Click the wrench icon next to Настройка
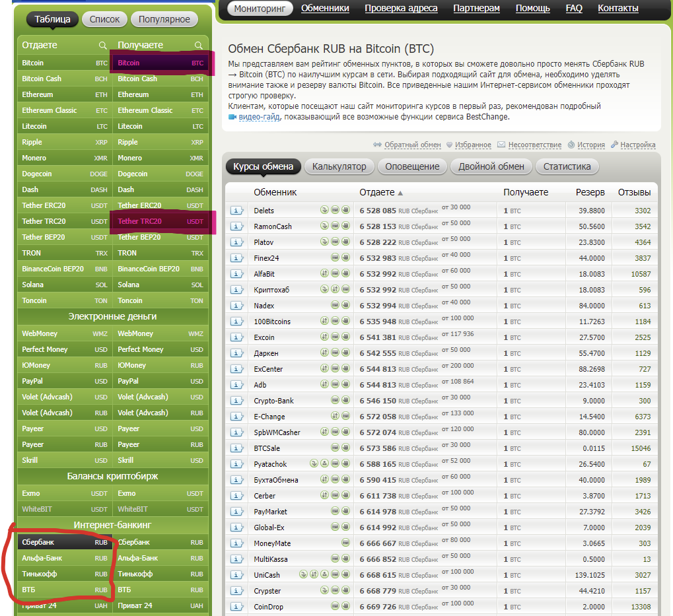Image resolution: width=673 pixels, height=616 pixels. 614,145
